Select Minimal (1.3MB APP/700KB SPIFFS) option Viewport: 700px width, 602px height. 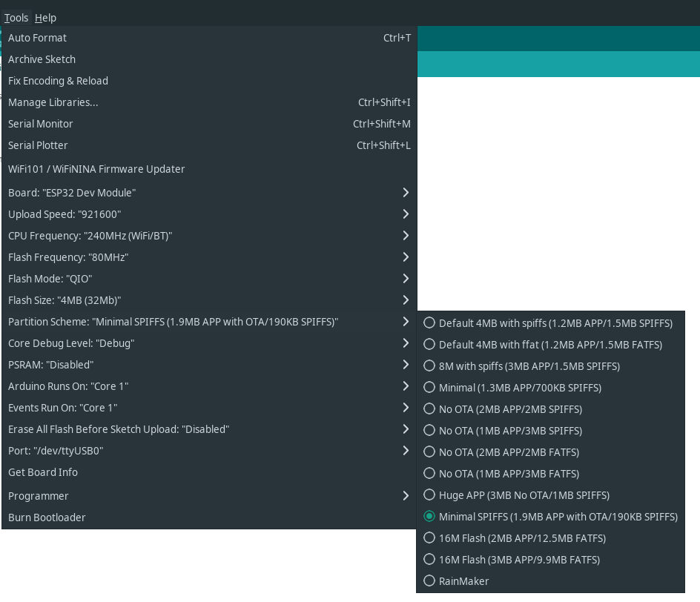550,387
